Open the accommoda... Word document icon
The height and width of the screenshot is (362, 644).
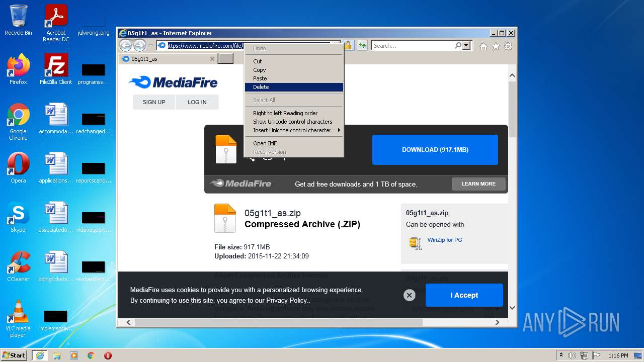[x=56, y=119]
